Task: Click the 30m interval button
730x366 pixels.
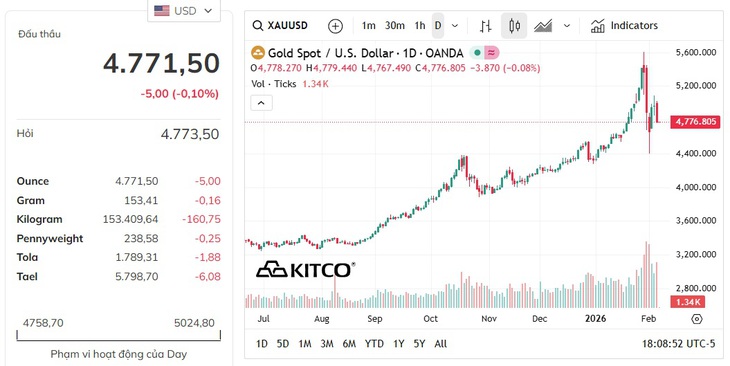Action: click(x=395, y=26)
